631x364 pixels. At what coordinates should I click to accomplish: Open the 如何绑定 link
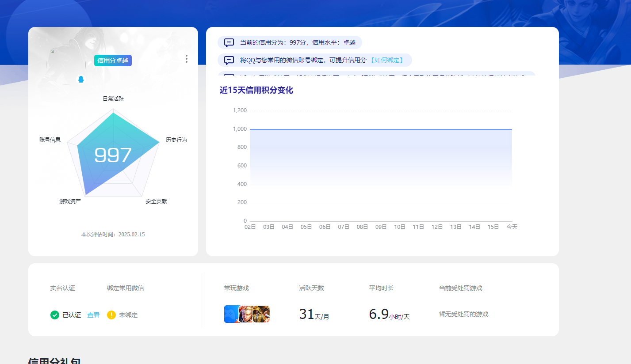click(x=386, y=60)
